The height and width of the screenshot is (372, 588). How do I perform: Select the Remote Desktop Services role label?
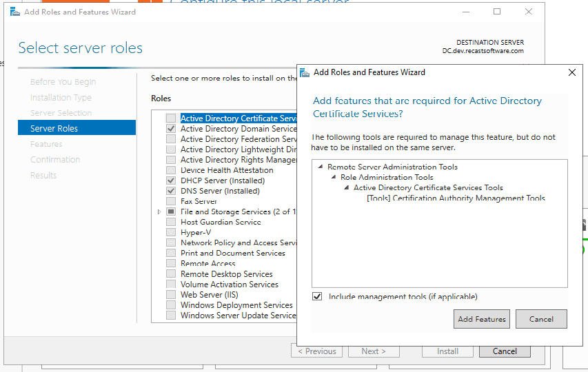tap(226, 274)
